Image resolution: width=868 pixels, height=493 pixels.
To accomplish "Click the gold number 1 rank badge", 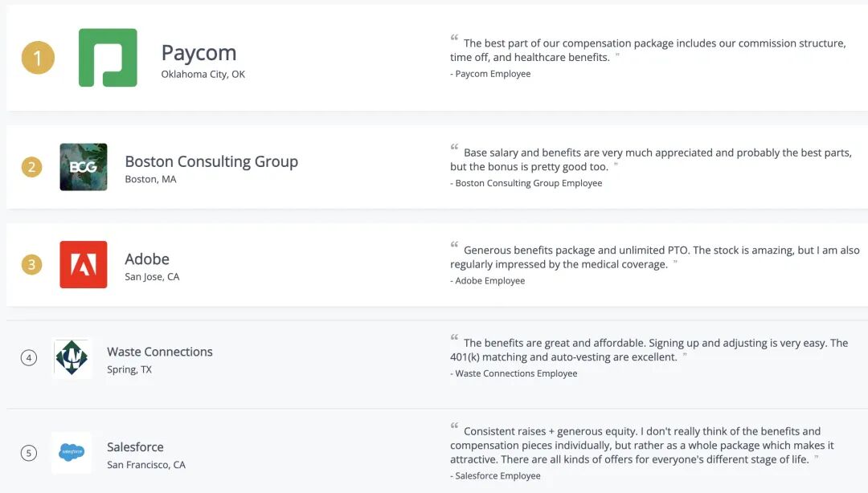I will (x=38, y=58).
